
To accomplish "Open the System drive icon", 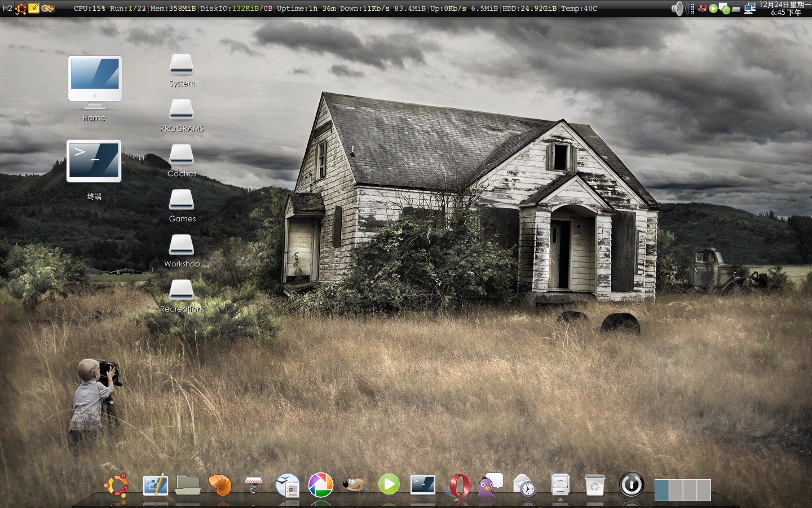I will coord(182,65).
